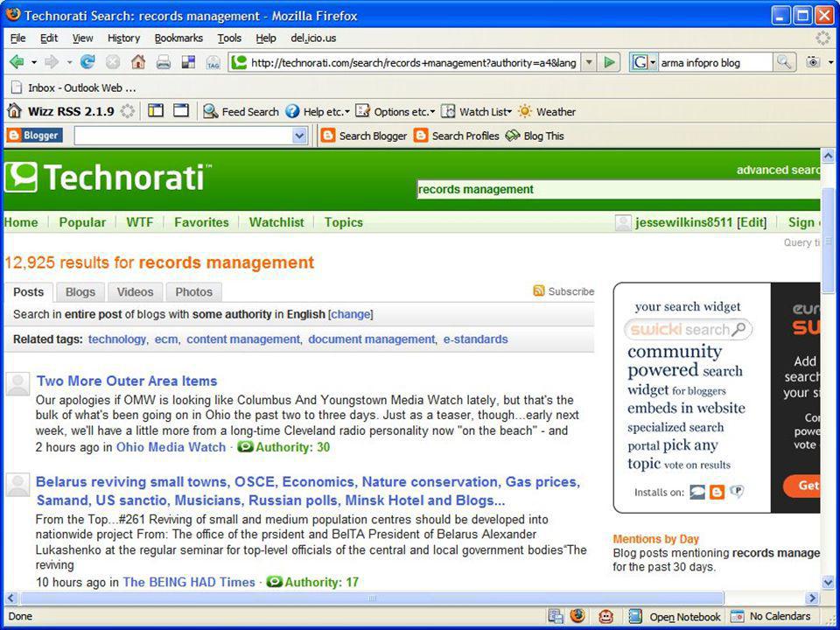
Task: Click the camera screenshot icon in the toolbar
Action: (x=813, y=62)
